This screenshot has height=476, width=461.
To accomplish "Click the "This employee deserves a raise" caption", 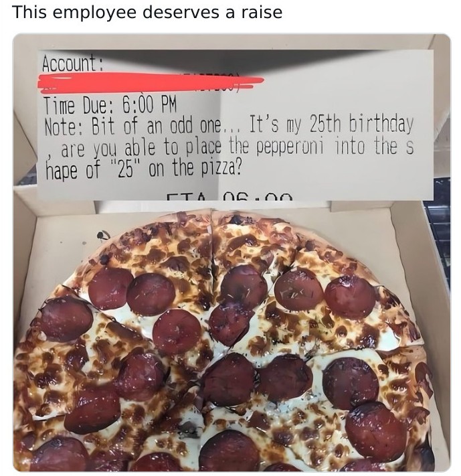I will point(147,12).
